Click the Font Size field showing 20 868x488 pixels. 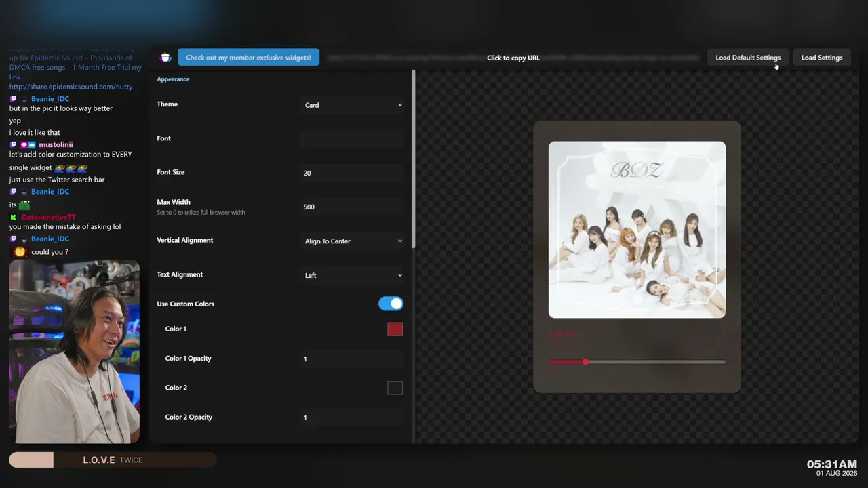pyautogui.click(x=353, y=173)
